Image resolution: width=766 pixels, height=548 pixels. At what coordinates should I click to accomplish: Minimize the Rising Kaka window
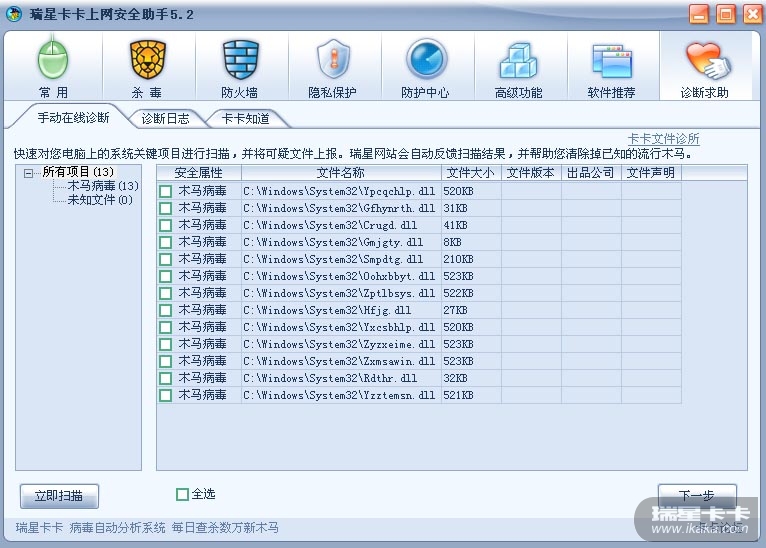(699, 14)
